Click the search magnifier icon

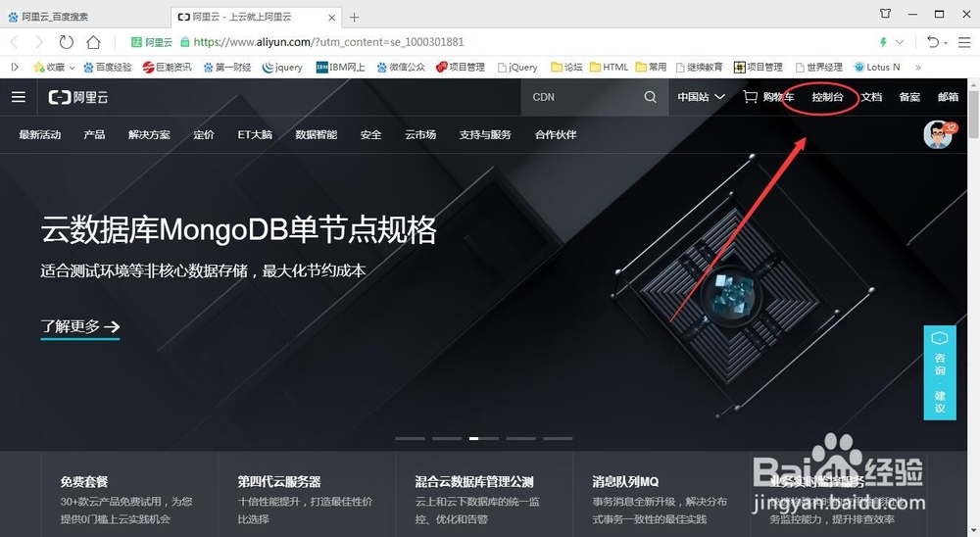[x=650, y=97]
